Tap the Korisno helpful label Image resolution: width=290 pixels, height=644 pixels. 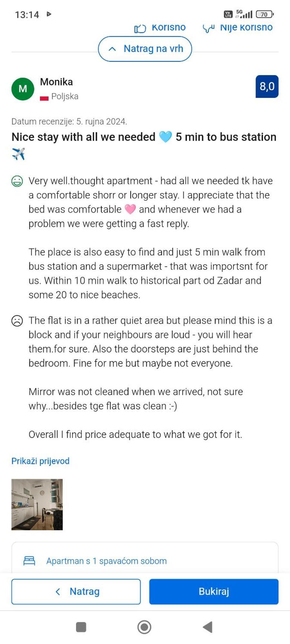169,28
